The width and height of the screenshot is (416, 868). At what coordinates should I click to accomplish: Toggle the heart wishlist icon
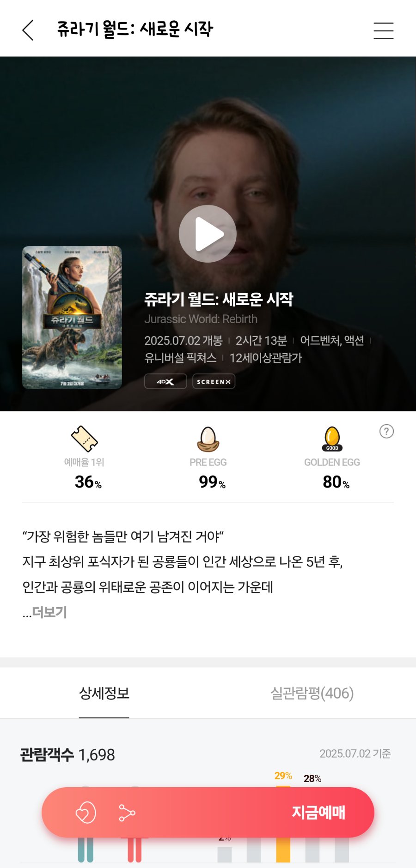pyautogui.click(x=86, y=813)
